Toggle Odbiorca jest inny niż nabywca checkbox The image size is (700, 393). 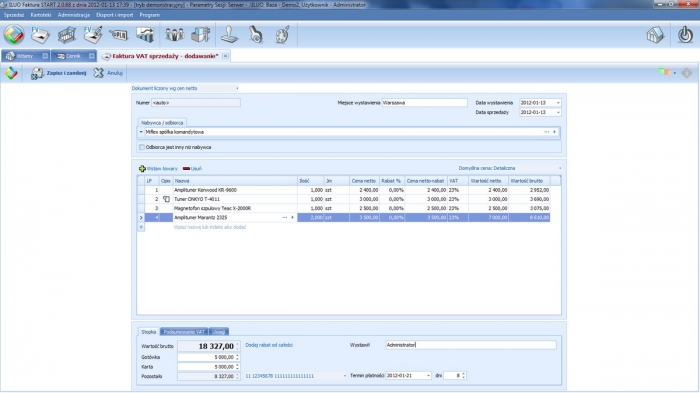click(x=142, y=147)
